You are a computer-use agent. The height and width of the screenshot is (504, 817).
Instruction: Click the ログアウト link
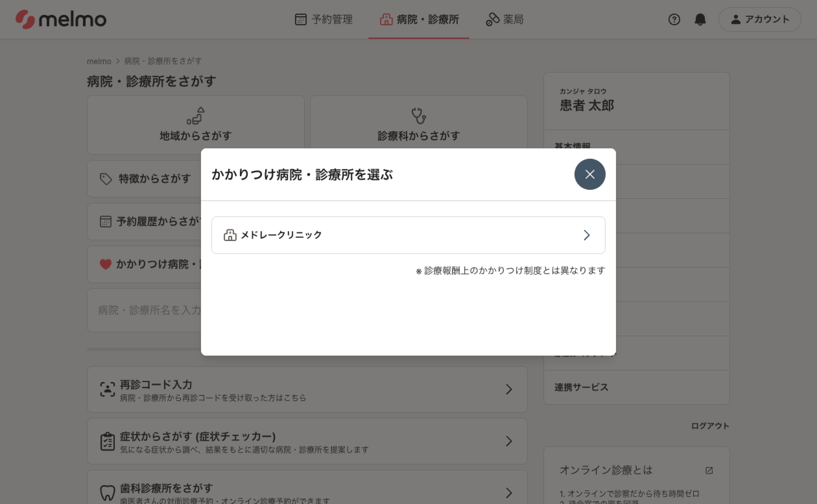coord(709,426)
